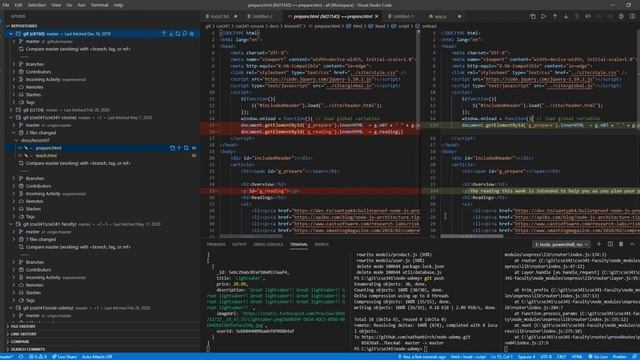Screen dimensions: 640x360
Task: Change the HTML language mode in status bar
Action: point(577,357)
